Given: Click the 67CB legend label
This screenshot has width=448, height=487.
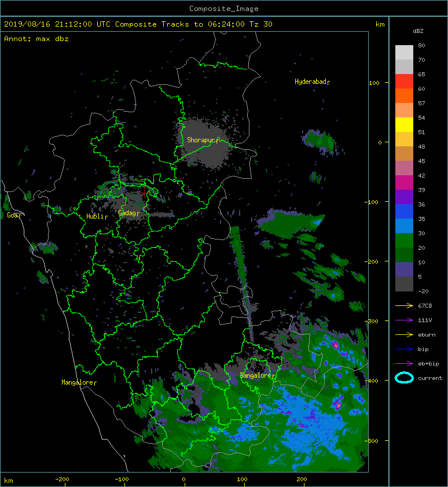Looking at the screenshot, I should [x=425, y=306].
